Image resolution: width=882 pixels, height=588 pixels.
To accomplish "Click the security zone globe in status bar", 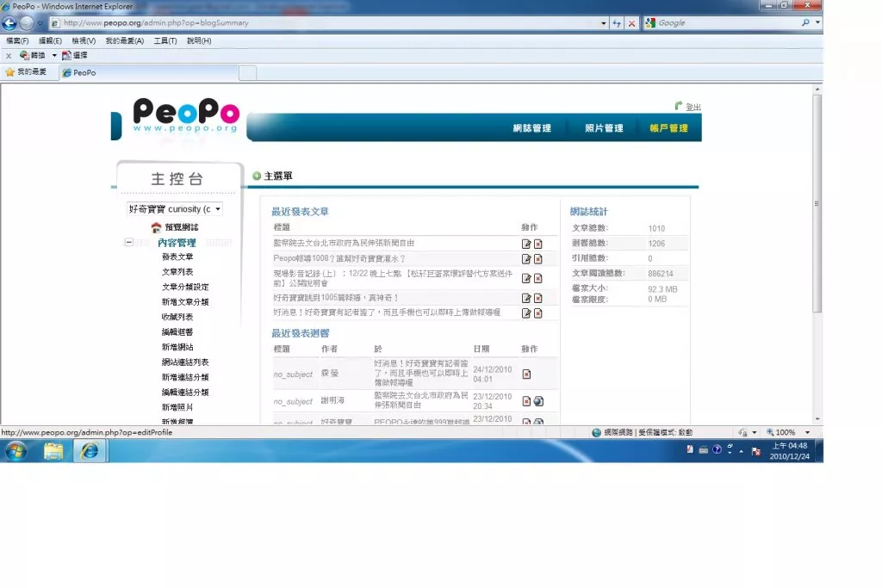I will point(596,432).
